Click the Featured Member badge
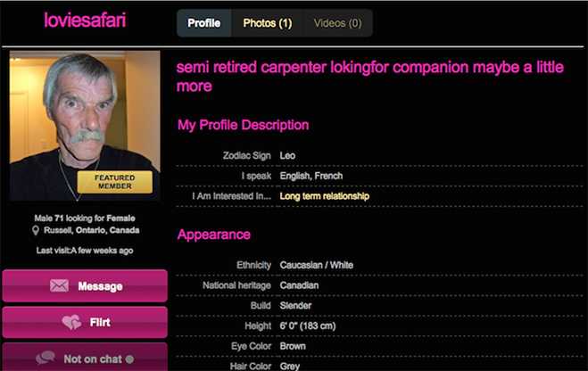Image resolution: width=588 pixels, height=371 pixels. pyautogui.click(x=114, y=182)
